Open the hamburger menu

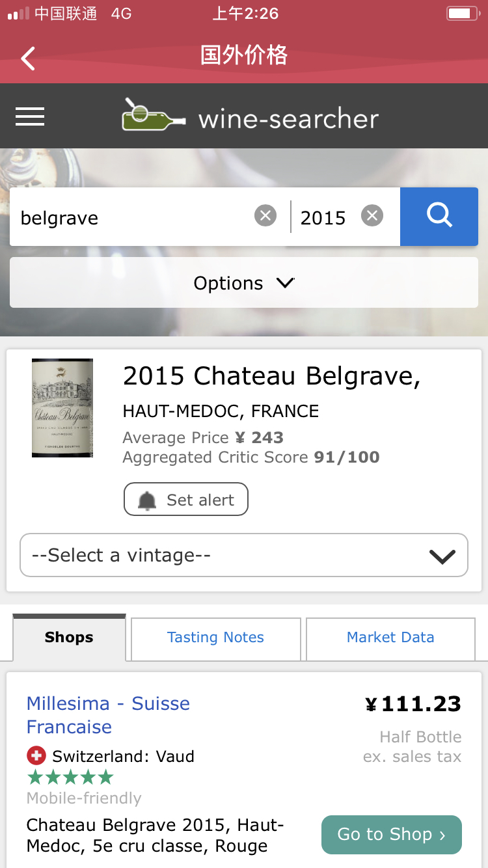click(x=30, y=116)
